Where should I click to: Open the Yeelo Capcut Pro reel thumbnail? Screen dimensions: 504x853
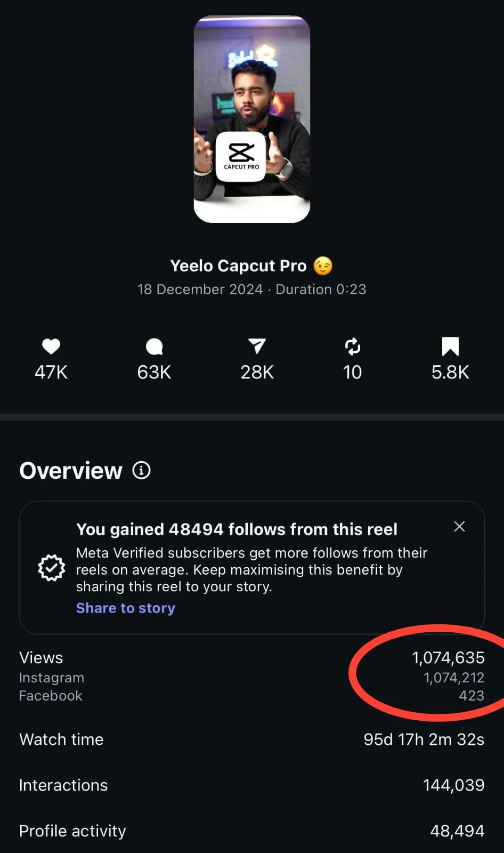tap(252, 119)
